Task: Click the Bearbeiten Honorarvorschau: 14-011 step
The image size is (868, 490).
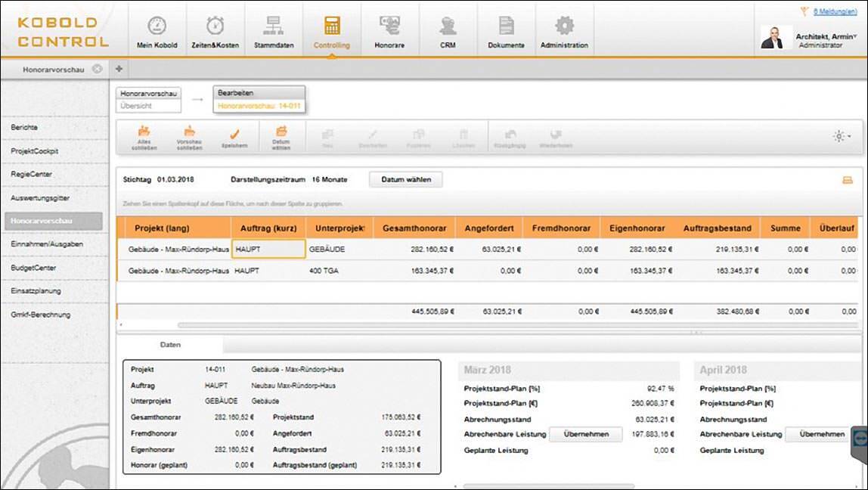Action: [x=259, y=100]
